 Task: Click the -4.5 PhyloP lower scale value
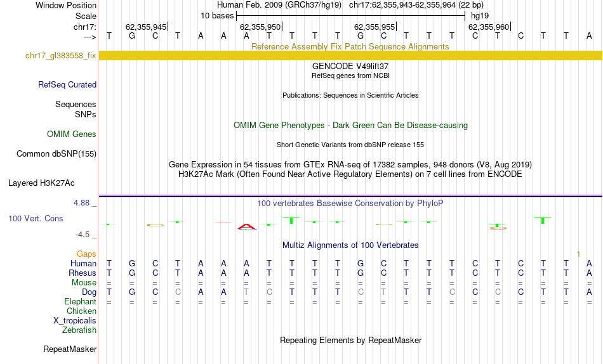pos(83,235)
